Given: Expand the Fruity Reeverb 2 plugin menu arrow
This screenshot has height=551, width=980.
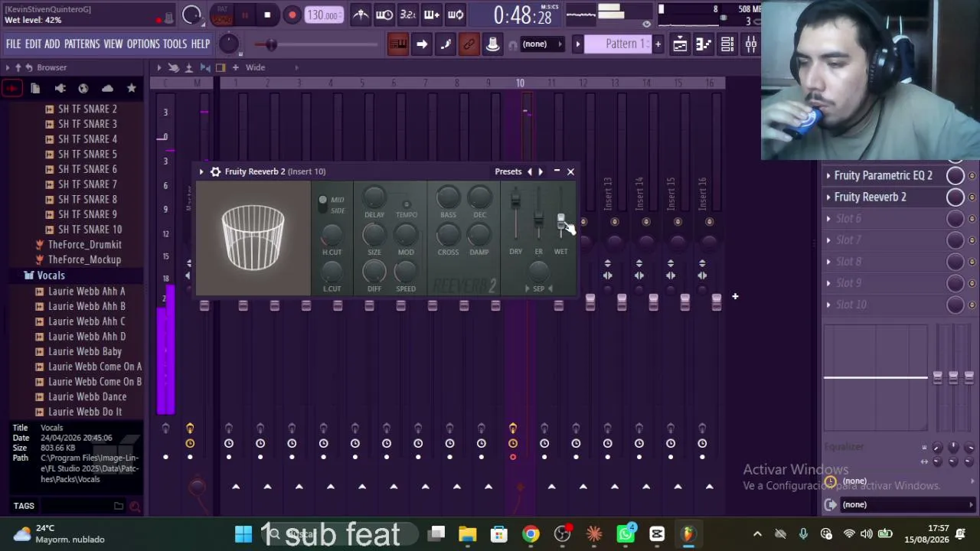Looking at the screenshot, I should coord(201,171).
